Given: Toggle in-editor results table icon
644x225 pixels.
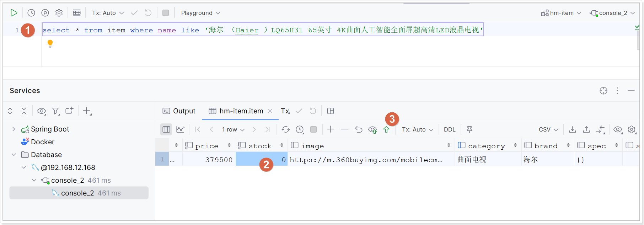Looking at the screenshot, I should 77,13.
